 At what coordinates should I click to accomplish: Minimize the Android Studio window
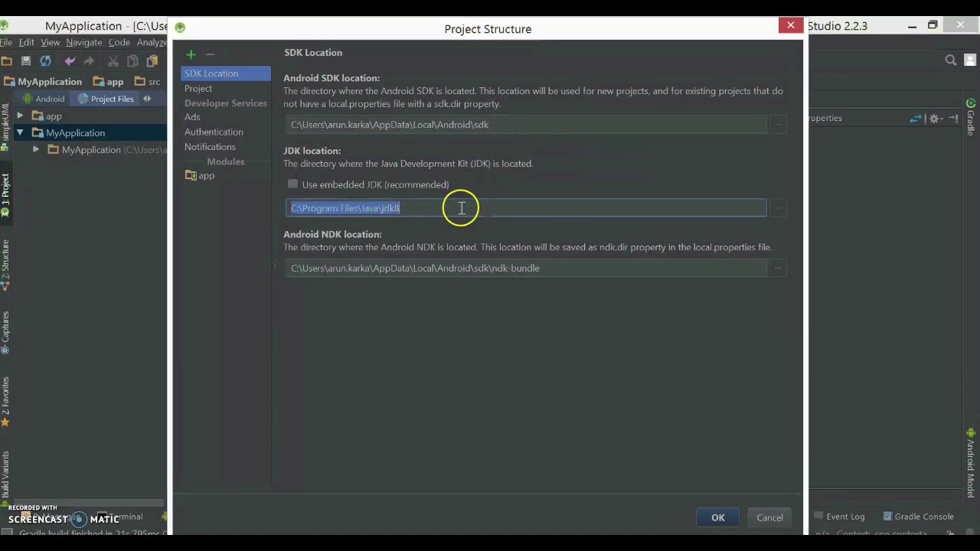[x=913, y=26]
